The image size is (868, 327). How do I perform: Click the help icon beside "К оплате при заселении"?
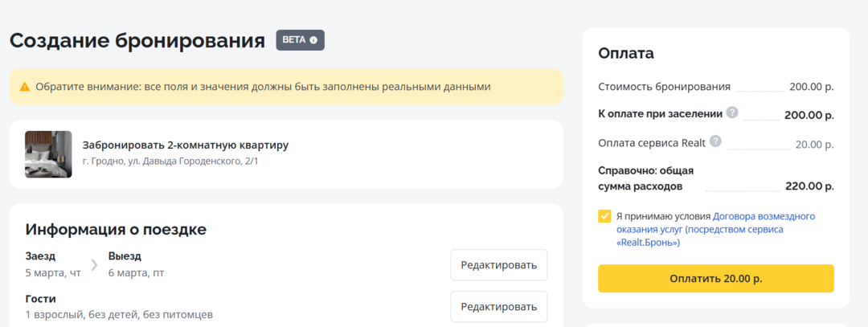point(732,113)
